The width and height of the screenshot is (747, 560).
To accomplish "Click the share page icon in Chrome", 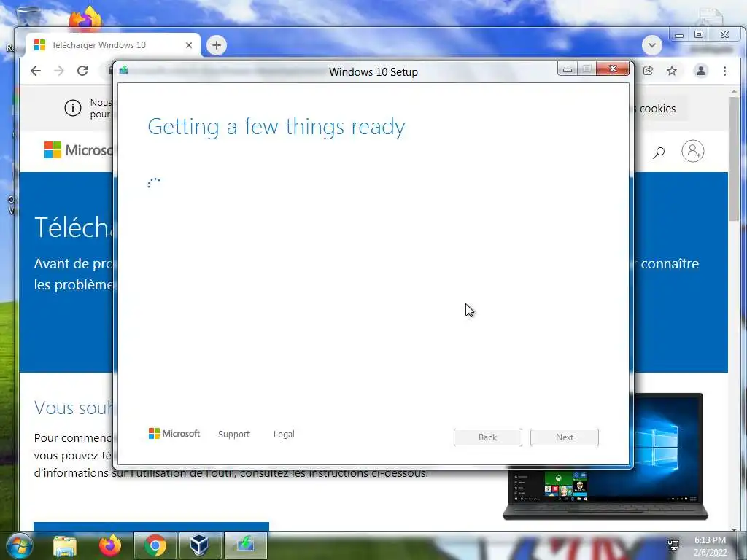I will pos(649,71).
